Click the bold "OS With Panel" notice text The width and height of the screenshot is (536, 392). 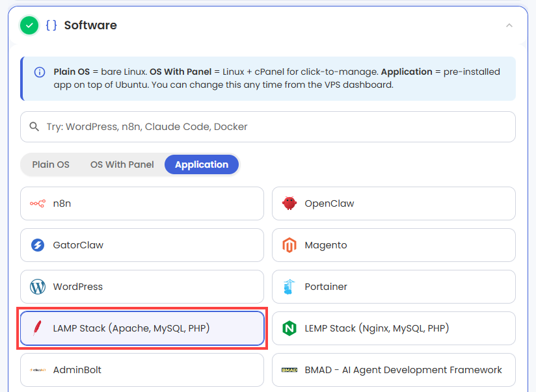(x=180, y=72)
